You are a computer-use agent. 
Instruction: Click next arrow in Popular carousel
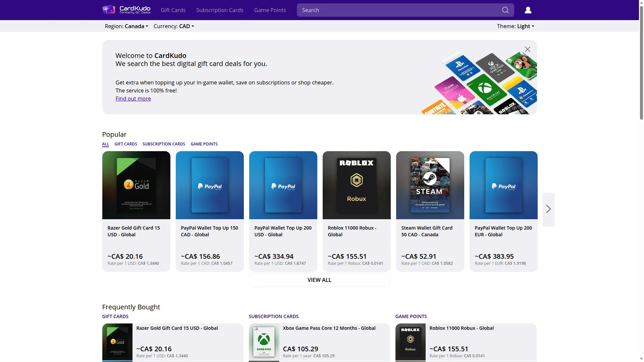click(x=548, y=209)
